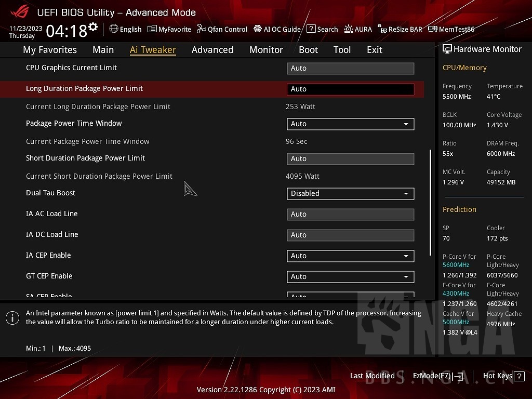532x399 pixels.
Task: Click the Hardware Monitor panel icon
Action: click(447, 48)
